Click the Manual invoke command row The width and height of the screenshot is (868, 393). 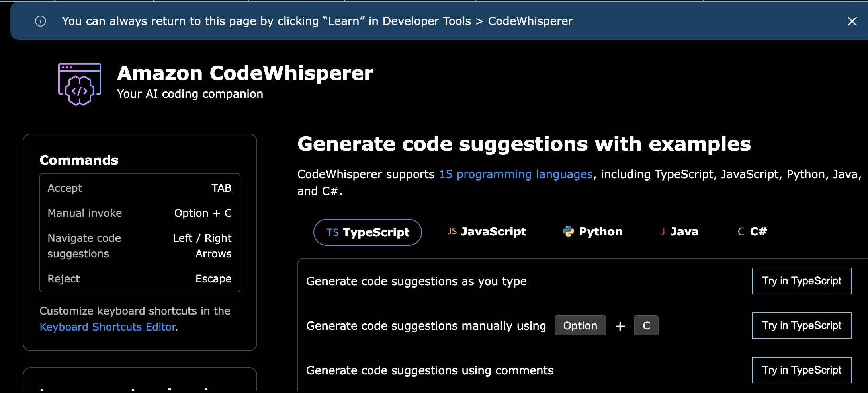(x=139, y=213)
